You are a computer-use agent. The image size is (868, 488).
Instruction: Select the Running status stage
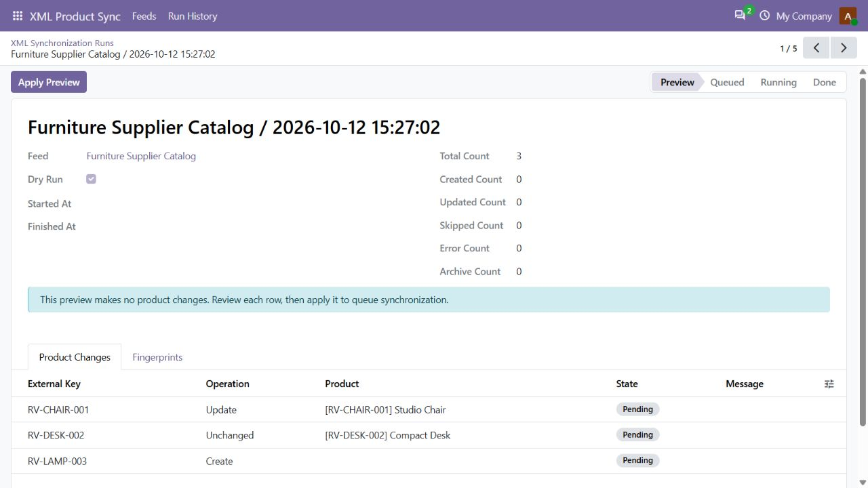tap(778, 82)
